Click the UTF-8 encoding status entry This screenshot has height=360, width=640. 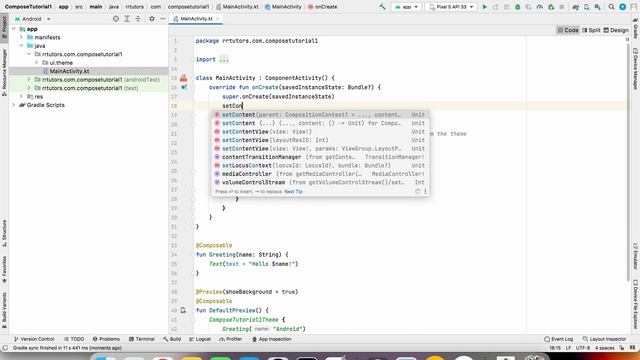pyautogui.click(x=582, y=348)
